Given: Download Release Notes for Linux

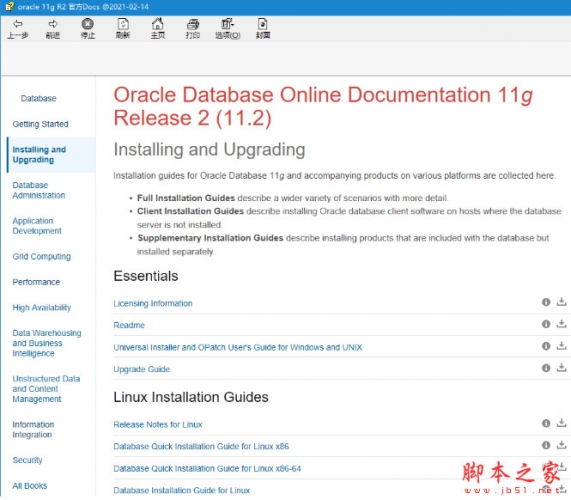Looking at the screenshot, I should coord(562,423).
